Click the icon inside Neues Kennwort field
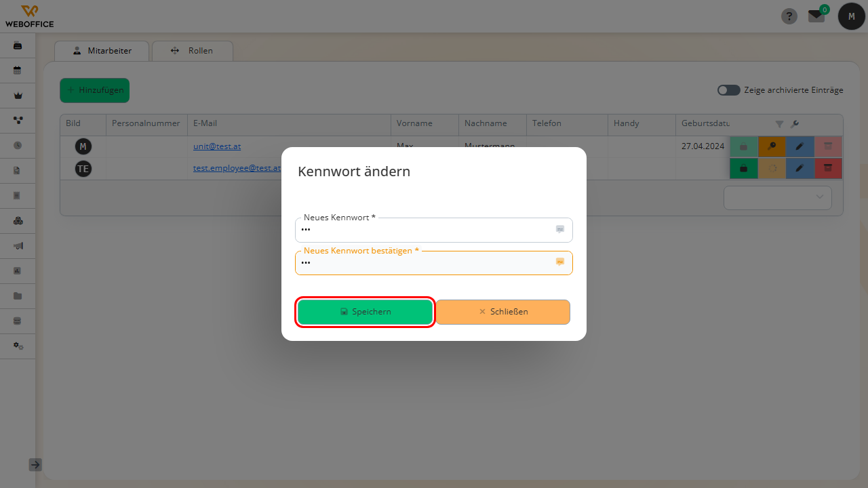868x488 pixels. coord(560,229)
